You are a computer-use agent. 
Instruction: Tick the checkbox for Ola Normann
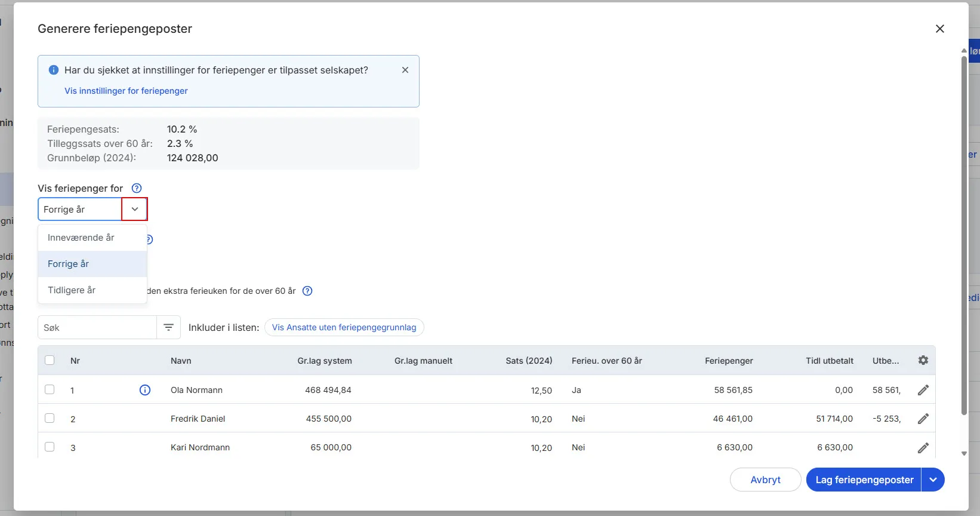50,389
